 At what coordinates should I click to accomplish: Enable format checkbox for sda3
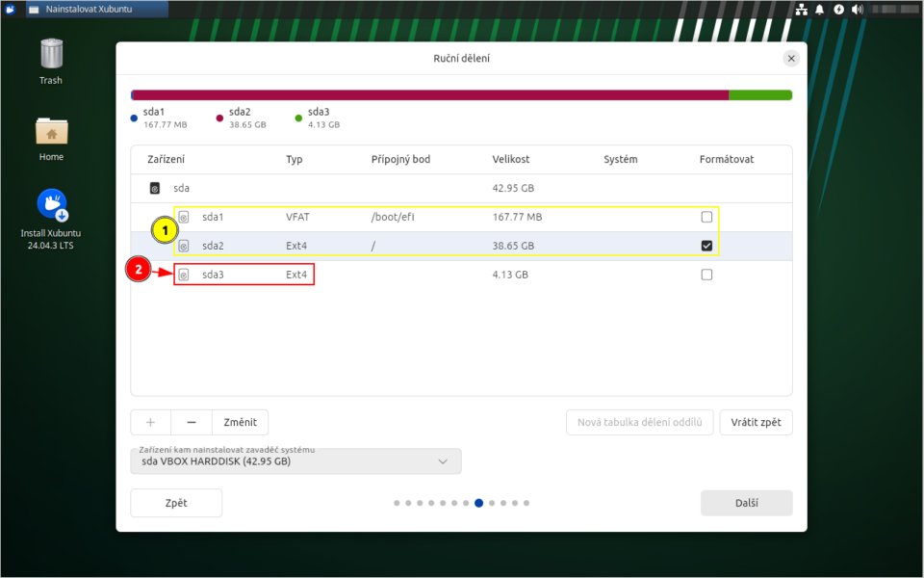coord(706,275)
